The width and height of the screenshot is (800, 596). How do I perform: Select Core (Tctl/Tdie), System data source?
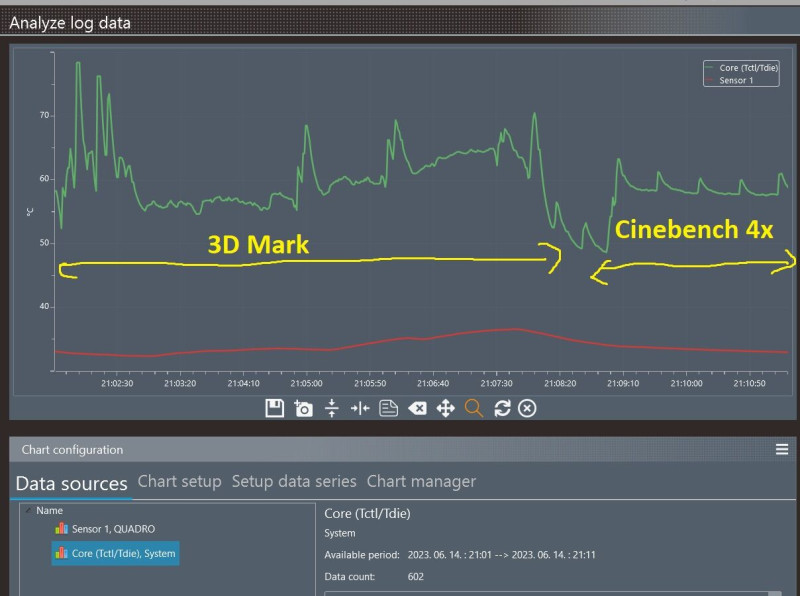click(x=115, y=553)
